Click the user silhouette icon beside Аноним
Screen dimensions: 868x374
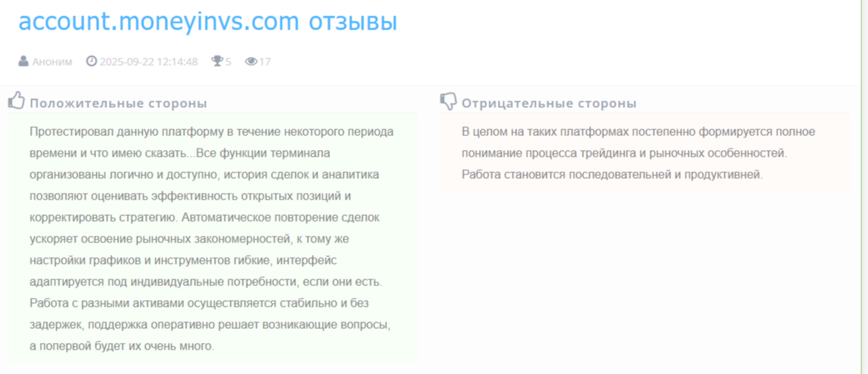click(23, 61)
